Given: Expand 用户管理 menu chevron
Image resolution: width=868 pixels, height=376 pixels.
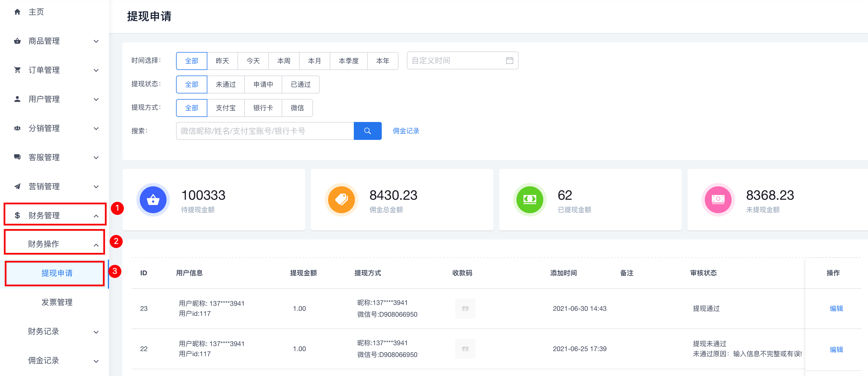Looking at the screenshot, I should pos(96,100).
